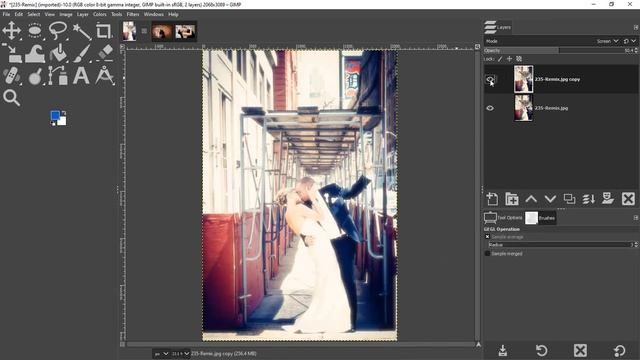Create a new layer
Viewport: 640px width, 360px height.
click(x=492, y=199)
